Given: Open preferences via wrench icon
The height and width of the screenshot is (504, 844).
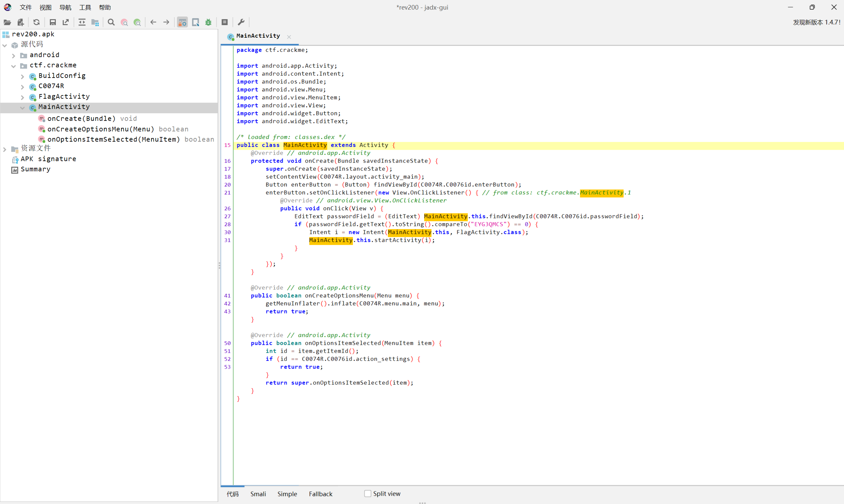Looking at the screenshot, I should click(241, 22).
